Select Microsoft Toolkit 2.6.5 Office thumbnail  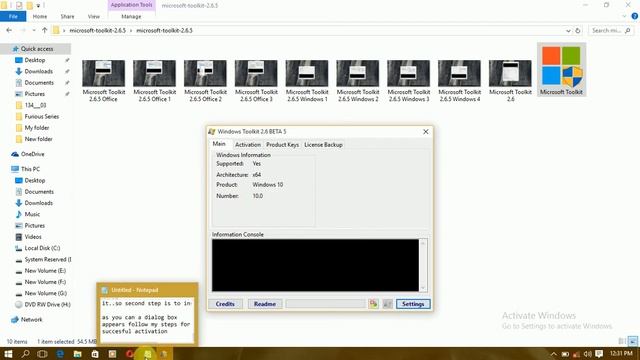click(x=103, y=81)
